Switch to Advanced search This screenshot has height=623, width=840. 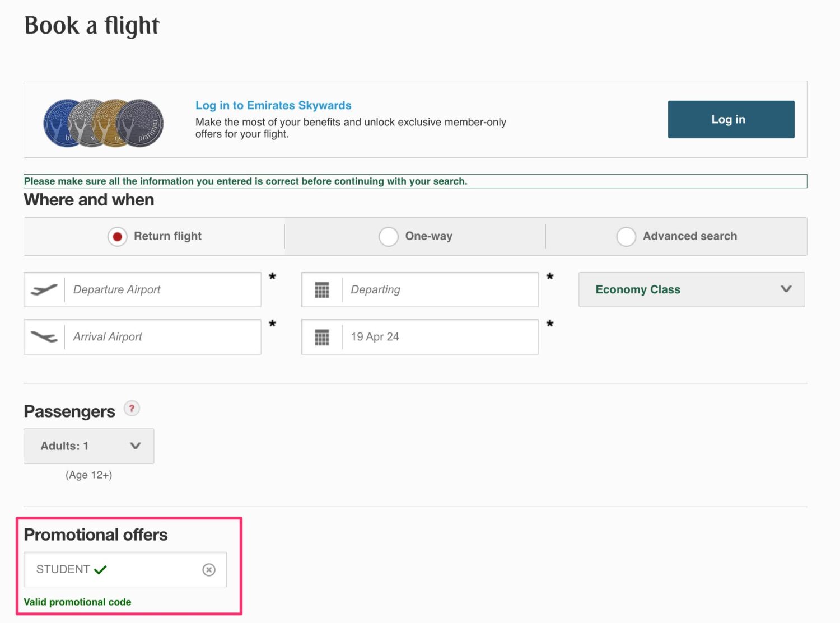[x=626, y=236]
